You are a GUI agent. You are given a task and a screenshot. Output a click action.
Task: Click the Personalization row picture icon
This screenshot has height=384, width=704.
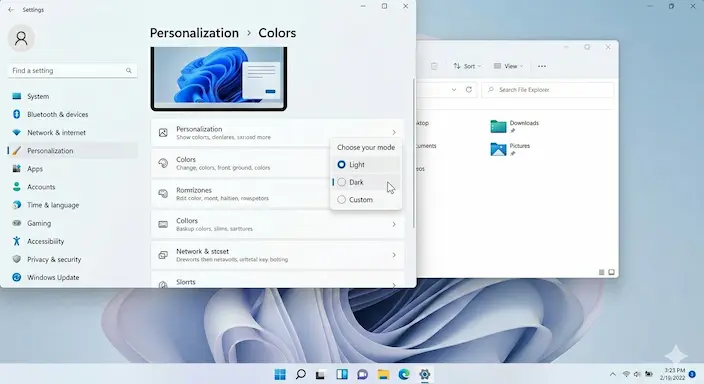pyautogui.click(x=163, y=132)
